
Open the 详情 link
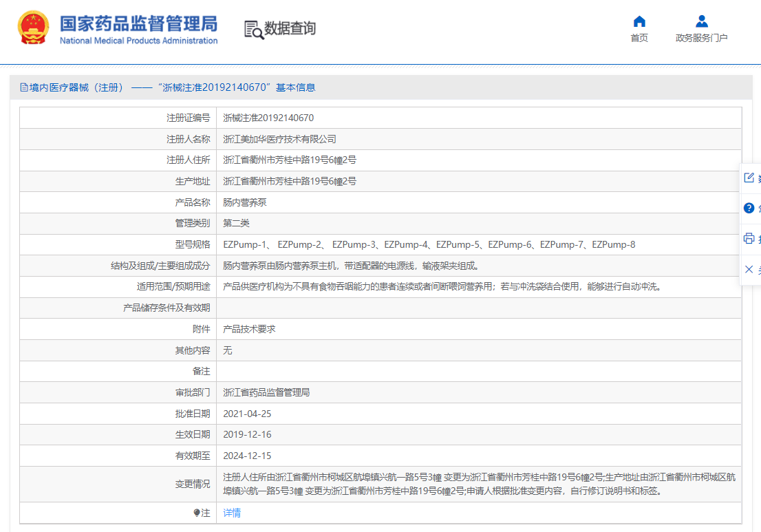tap(231, 513)
